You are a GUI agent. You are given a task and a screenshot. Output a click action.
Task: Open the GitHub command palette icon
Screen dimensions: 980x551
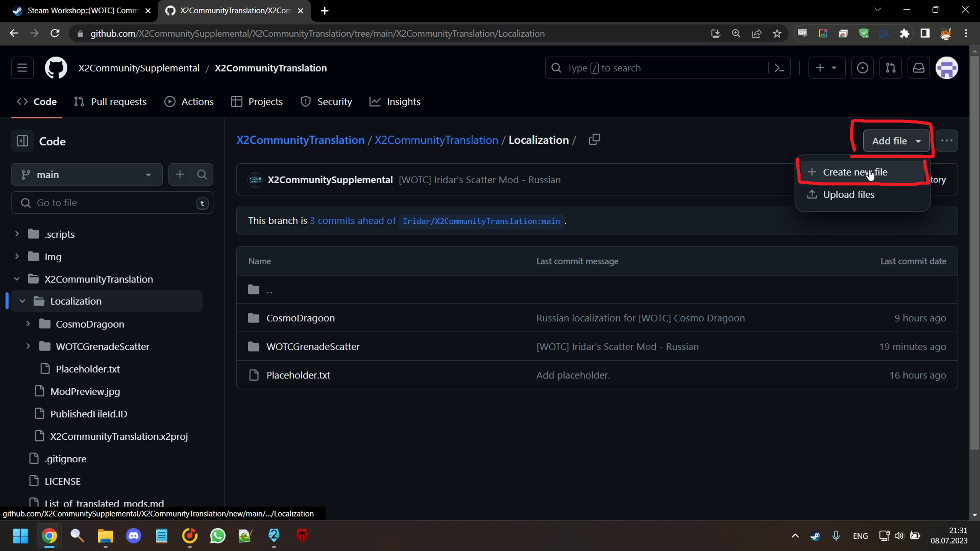point(779,68)
